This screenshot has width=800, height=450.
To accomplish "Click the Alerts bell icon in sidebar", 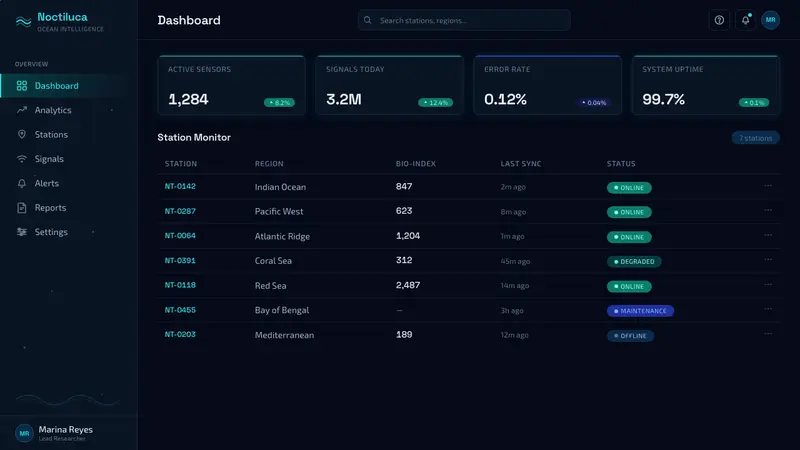I will pyautogui.click(x=21, y=183).
